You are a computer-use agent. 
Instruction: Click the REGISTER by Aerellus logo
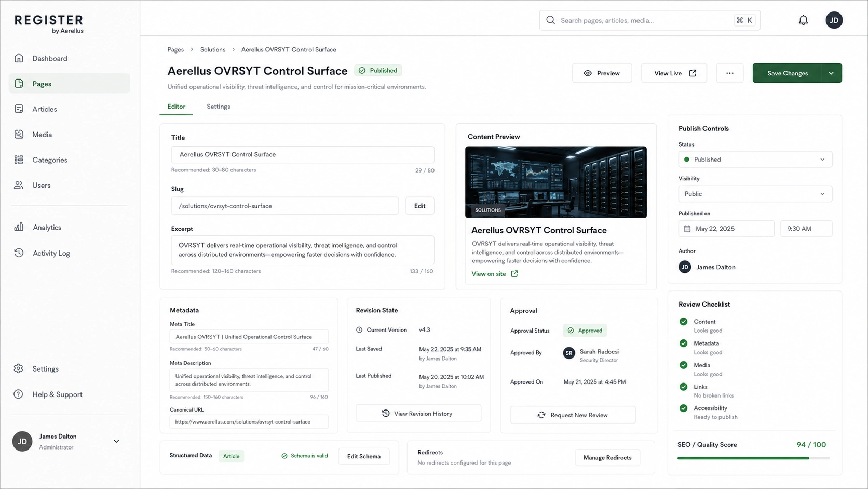(49, 24)
